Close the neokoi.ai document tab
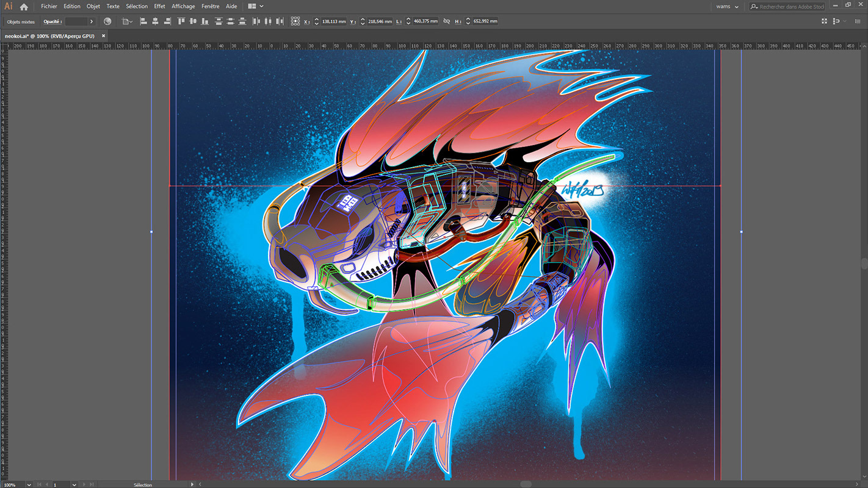868x488 pixels. click(x=104, y=36)
